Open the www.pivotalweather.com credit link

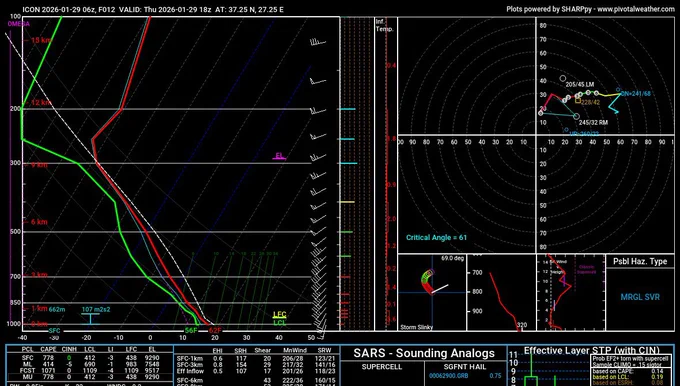click(x=636, y=9)
